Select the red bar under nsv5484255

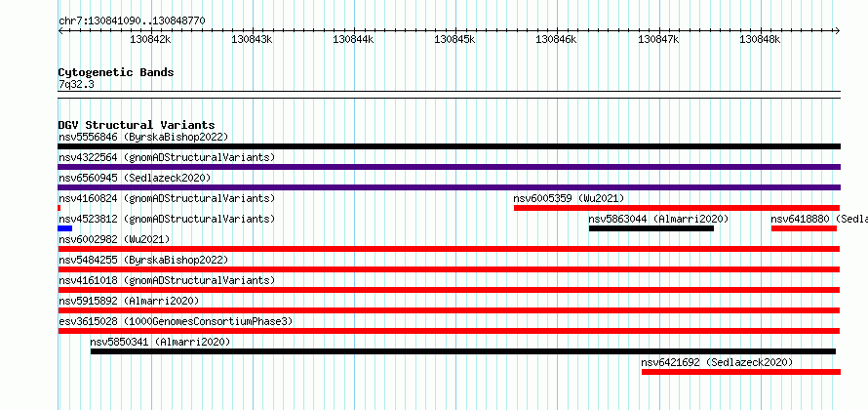449,269
